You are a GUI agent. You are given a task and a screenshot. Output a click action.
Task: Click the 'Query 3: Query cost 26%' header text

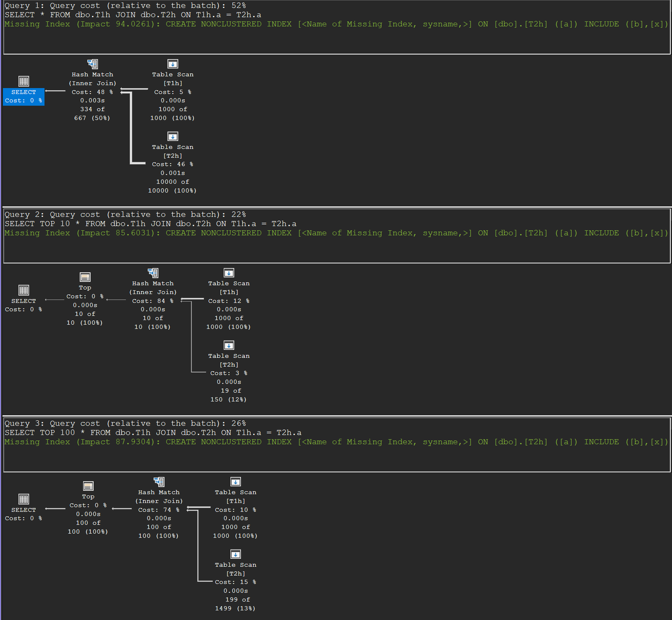[x=125, y=424]
